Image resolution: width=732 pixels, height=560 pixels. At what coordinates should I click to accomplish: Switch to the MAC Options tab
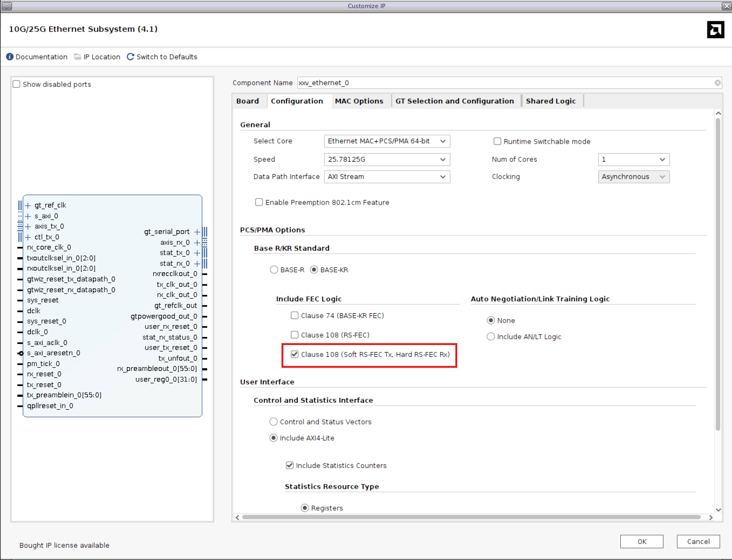coord(359,101)
